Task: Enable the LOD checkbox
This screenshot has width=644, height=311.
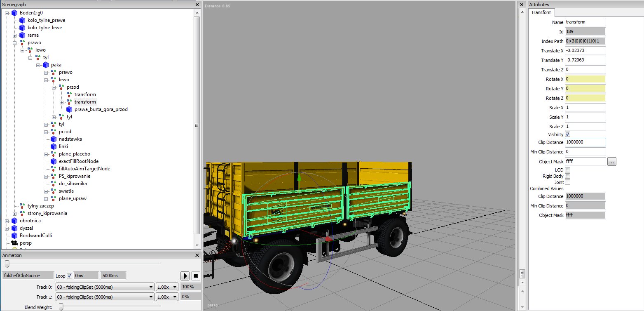Action: tap(568, 170)
